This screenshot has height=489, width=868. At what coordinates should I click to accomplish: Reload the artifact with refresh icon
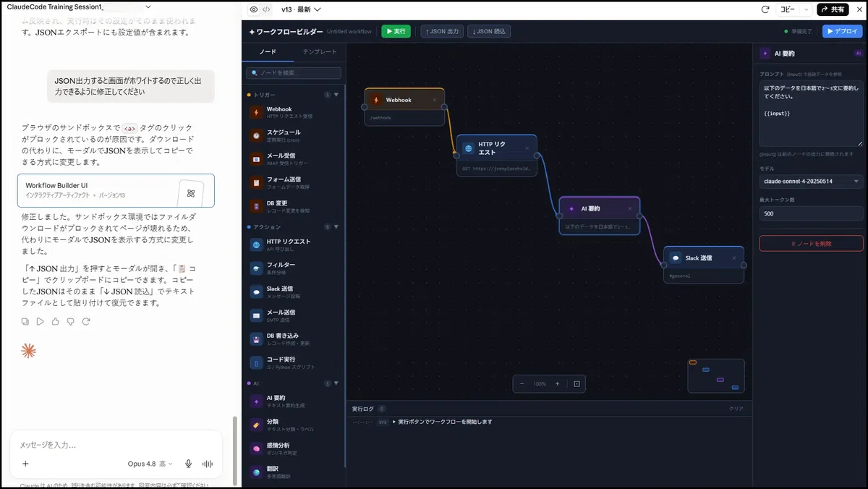(765, 9)
